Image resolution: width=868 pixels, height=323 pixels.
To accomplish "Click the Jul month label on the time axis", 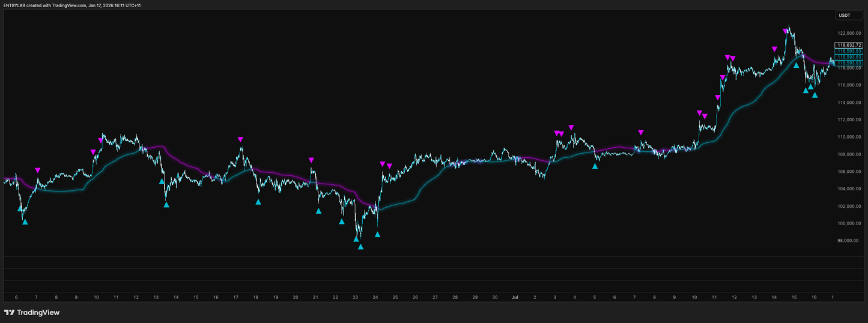I will pyautogui.click(x=515, y=297).
